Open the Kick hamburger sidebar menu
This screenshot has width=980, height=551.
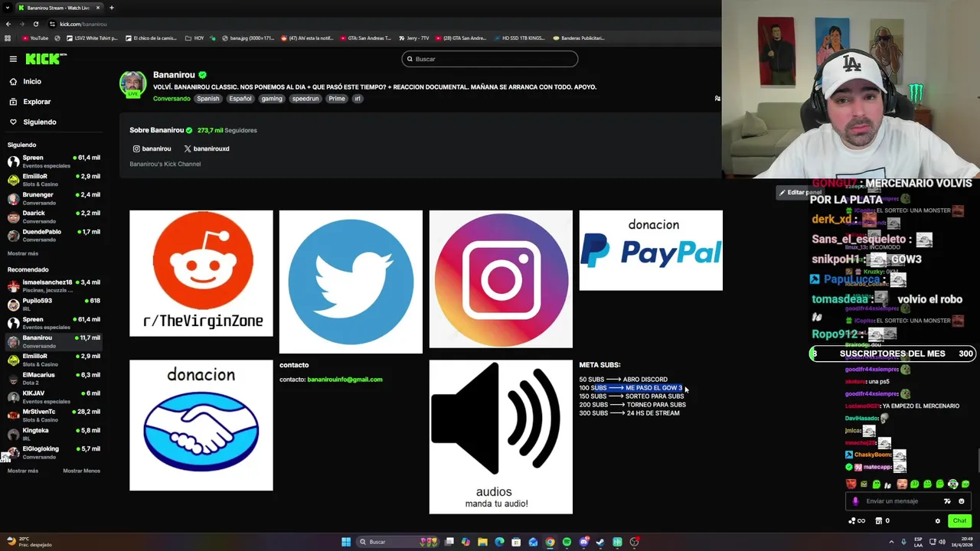click(13, 59)
